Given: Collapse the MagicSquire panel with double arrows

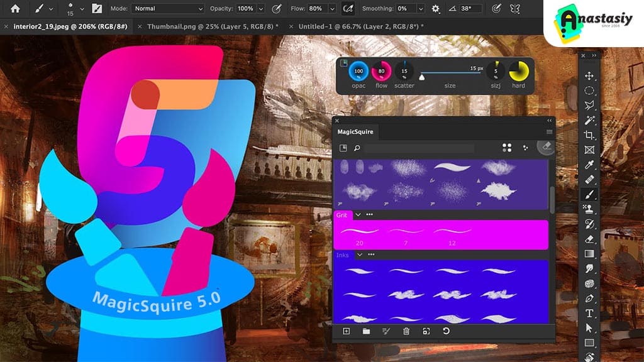Looking at the screenshot, I should tap(550, 121).
